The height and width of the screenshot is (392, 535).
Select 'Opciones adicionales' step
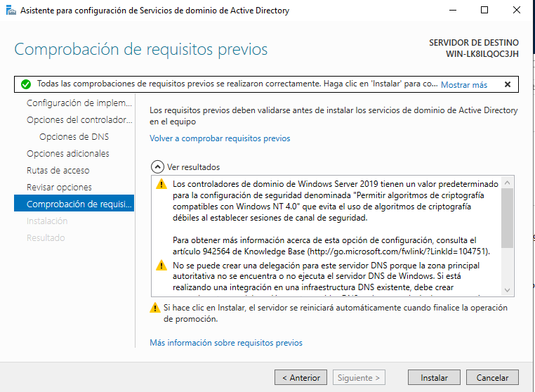pyautogui.click(x=68, y=153)
